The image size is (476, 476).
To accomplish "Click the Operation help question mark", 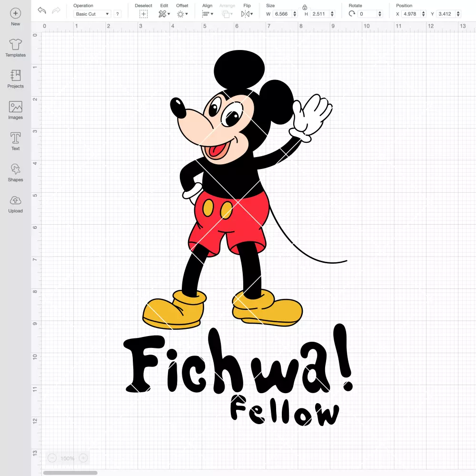I will 118,14.
